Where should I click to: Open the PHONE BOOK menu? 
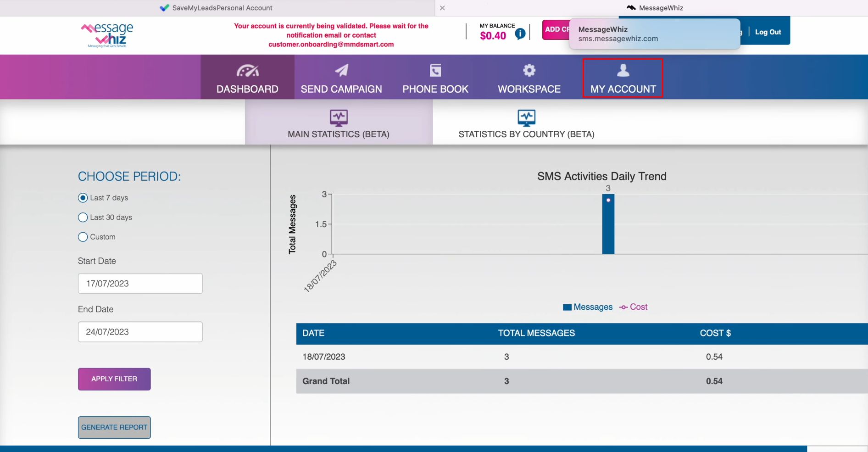(435, 77)
